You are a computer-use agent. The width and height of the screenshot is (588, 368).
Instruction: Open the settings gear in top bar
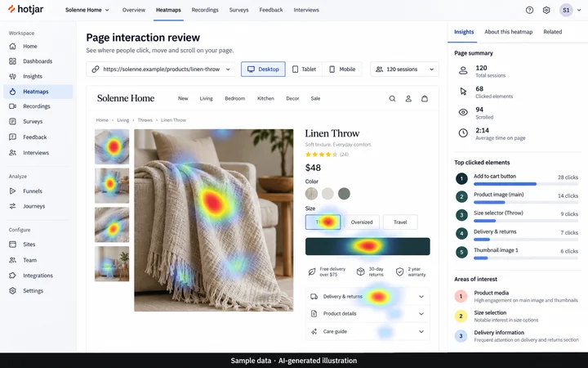546,10
